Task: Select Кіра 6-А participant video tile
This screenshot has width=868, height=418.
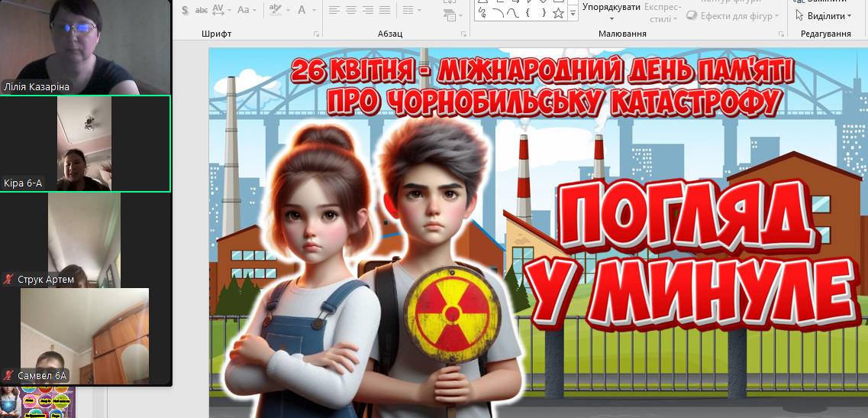Action: [85, 144]
